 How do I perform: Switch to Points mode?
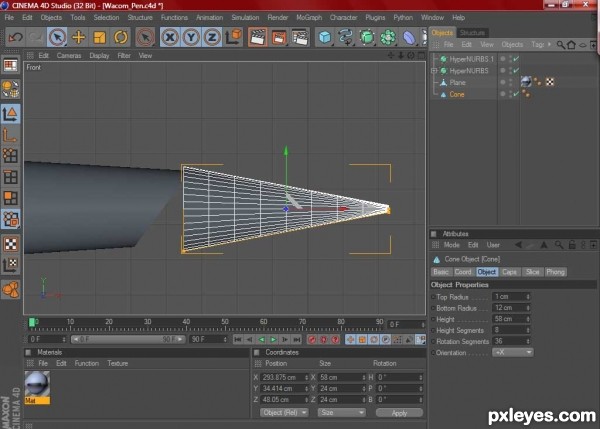tap(10, 156)
